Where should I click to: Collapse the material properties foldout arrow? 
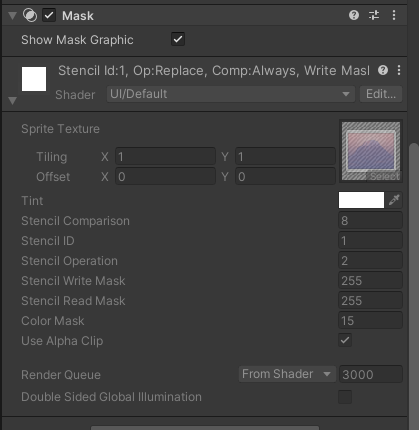[x=12, y=101]
